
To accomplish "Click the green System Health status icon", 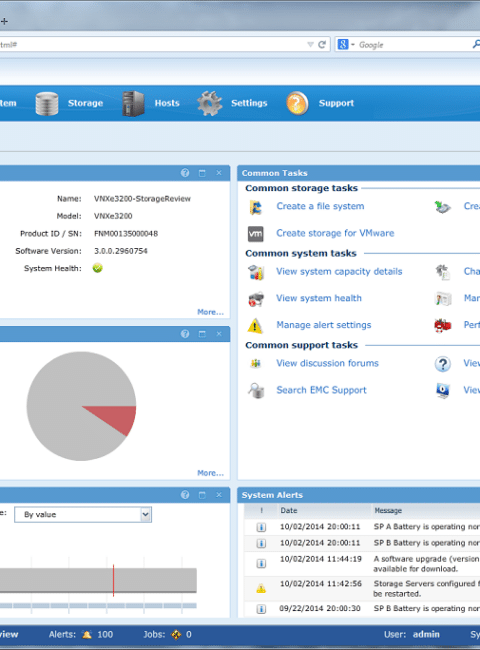I will [x=97, y=268].
